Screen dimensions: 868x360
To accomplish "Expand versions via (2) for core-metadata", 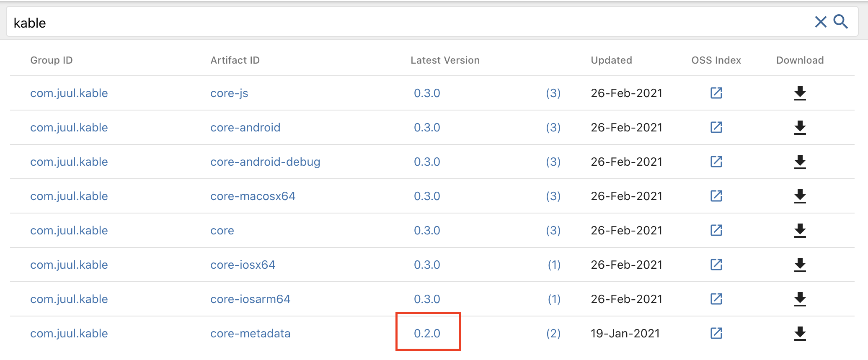I will pos(554,333).
